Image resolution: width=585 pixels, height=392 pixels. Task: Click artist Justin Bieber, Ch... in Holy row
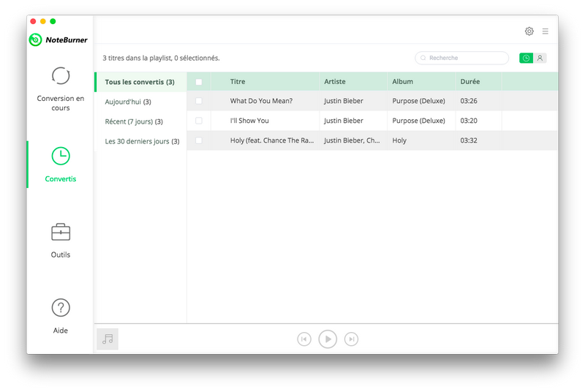pos(352,140)
